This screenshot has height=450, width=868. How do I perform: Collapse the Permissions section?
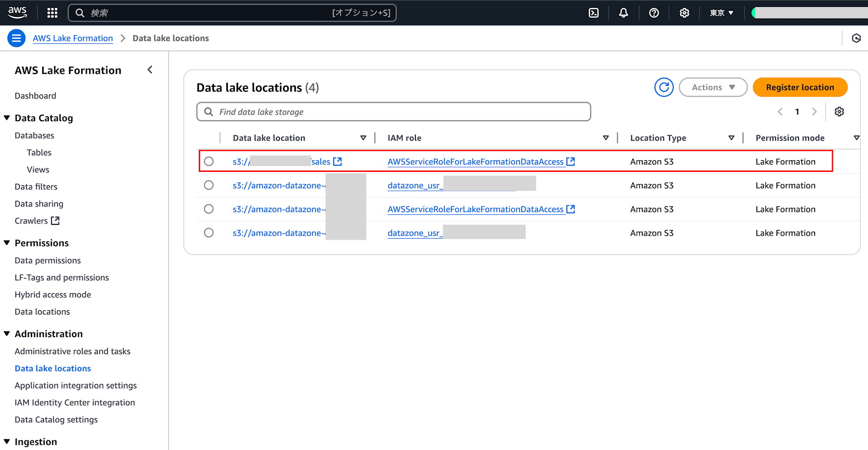(x=7, y=243)
